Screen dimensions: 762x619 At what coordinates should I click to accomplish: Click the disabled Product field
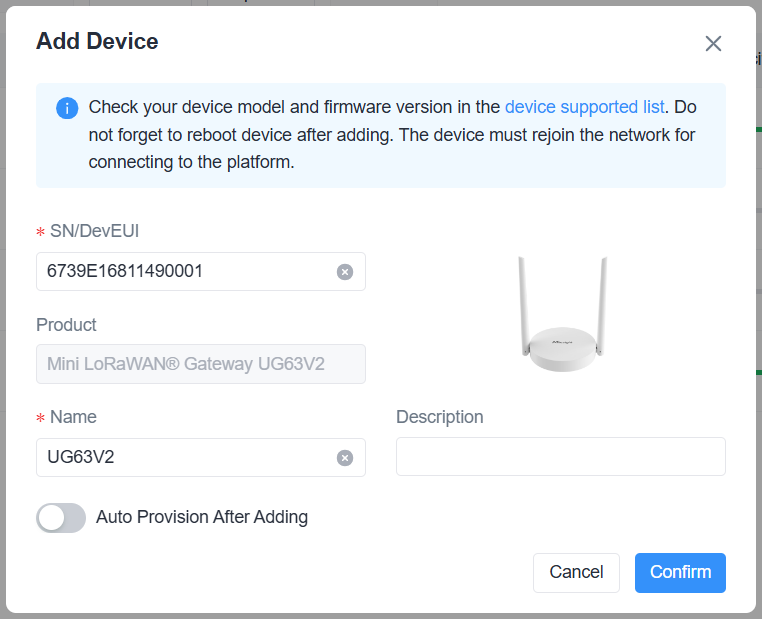click(x=200, y=364)
